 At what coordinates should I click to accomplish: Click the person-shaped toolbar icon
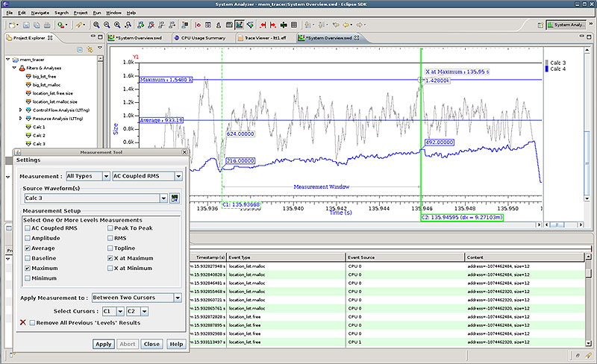tap(219, 25)
